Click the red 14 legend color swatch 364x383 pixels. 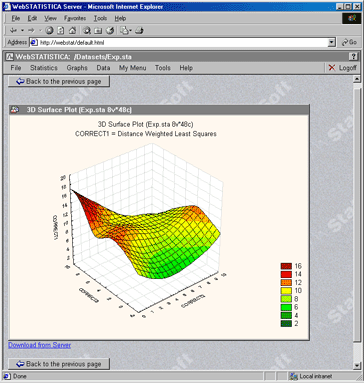coord(286,274)
